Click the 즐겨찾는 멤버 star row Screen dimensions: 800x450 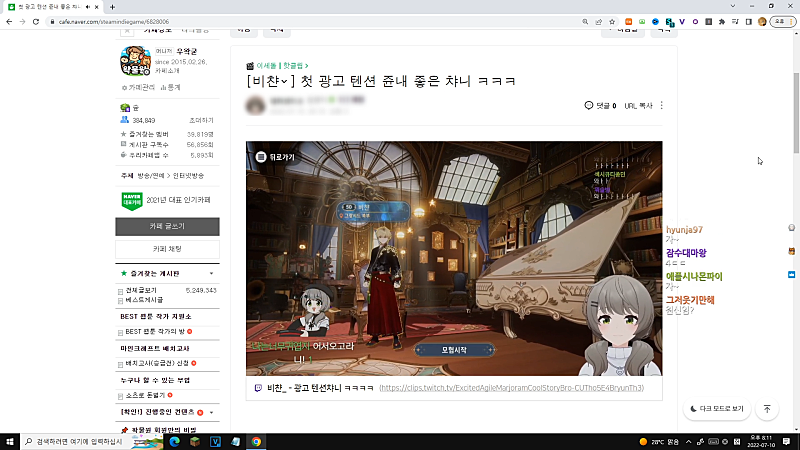[x=167, y=134]
